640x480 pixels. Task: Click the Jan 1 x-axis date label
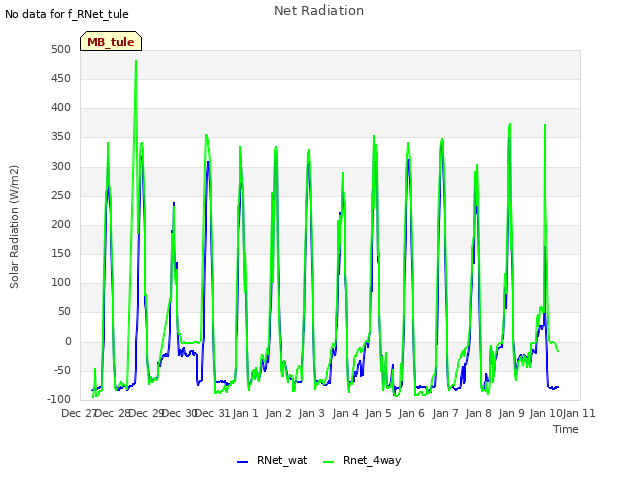pos(246,413)
